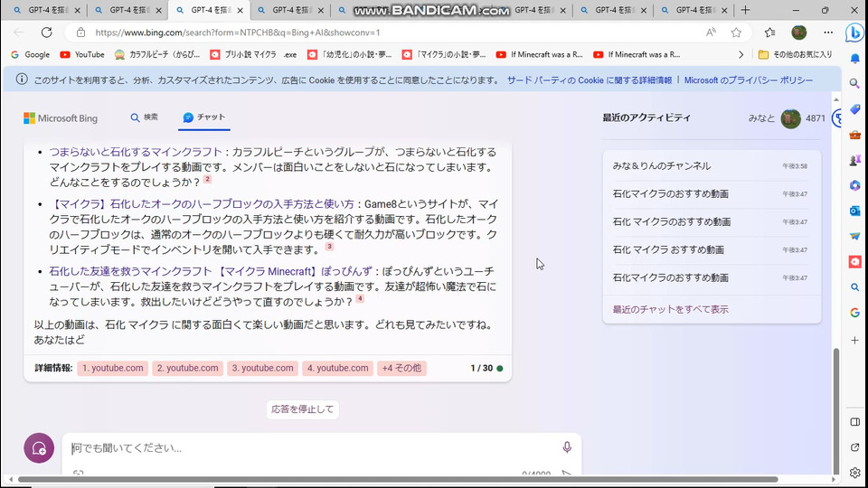The height and width of the screenshot is (488, 868).
Task: Open a new browser tab with the plus button
Action: tap(745, 10)
